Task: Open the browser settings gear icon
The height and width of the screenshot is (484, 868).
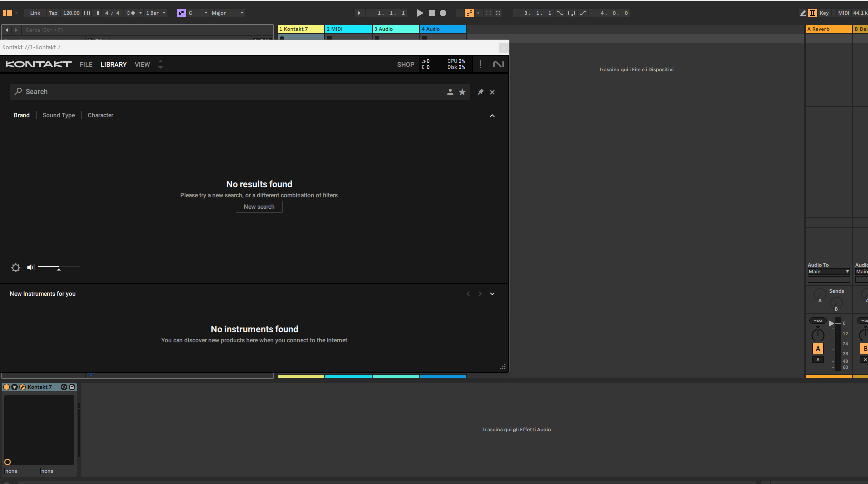Action: tap(16, 268)
